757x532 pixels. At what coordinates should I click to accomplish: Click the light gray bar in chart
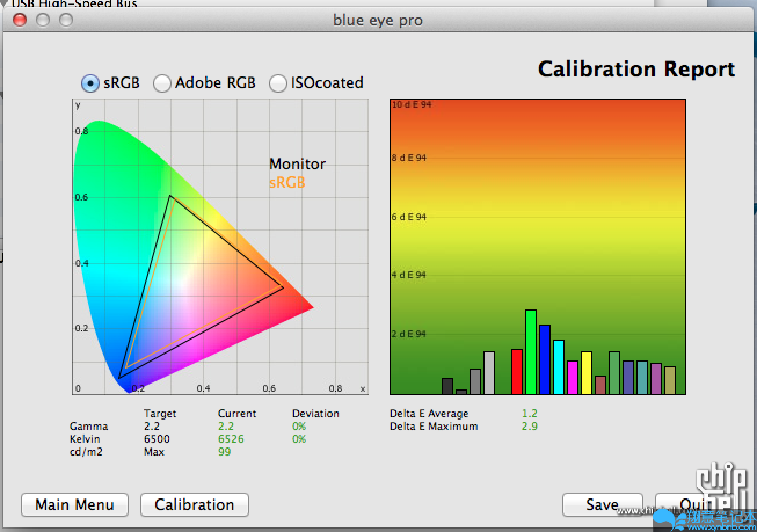(489, 373)
